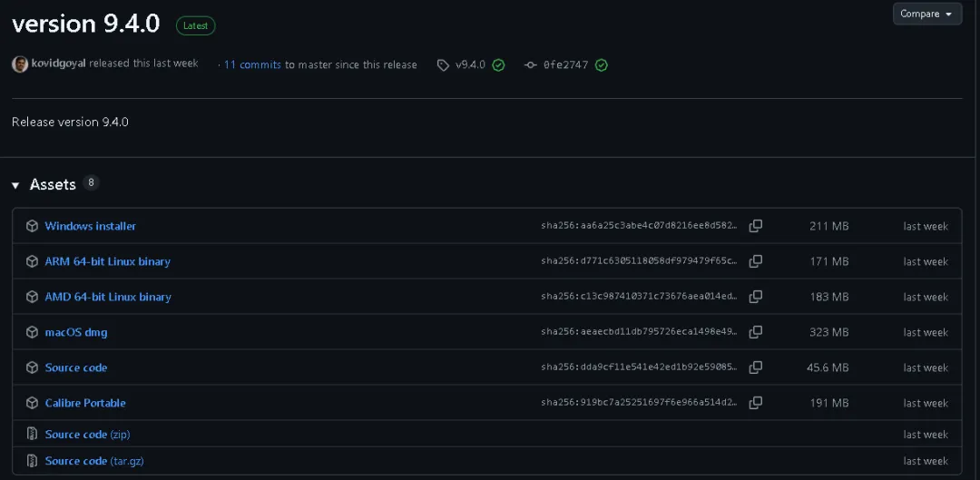Click kovidgoyal's avatar image
Viewport: 980px width, 480px height.
tap(20, 64)
